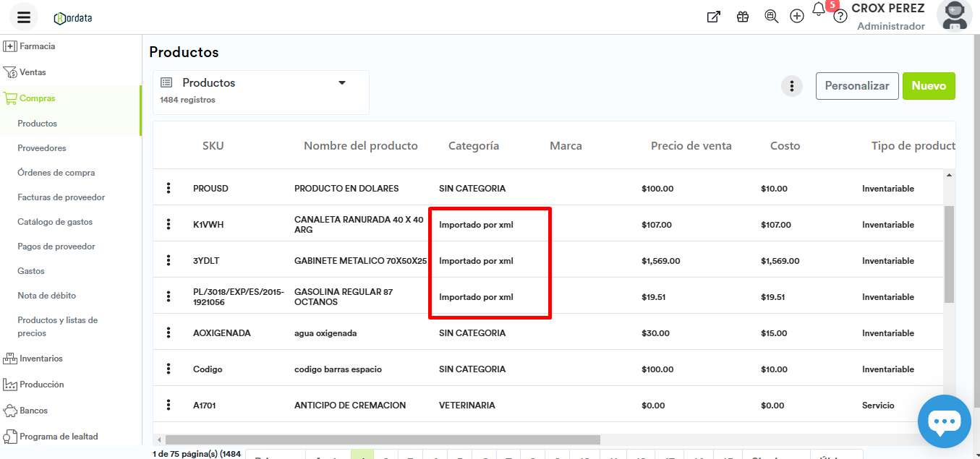
Task: Click the hamburger menu icon
Action: (x=24, y=17)
